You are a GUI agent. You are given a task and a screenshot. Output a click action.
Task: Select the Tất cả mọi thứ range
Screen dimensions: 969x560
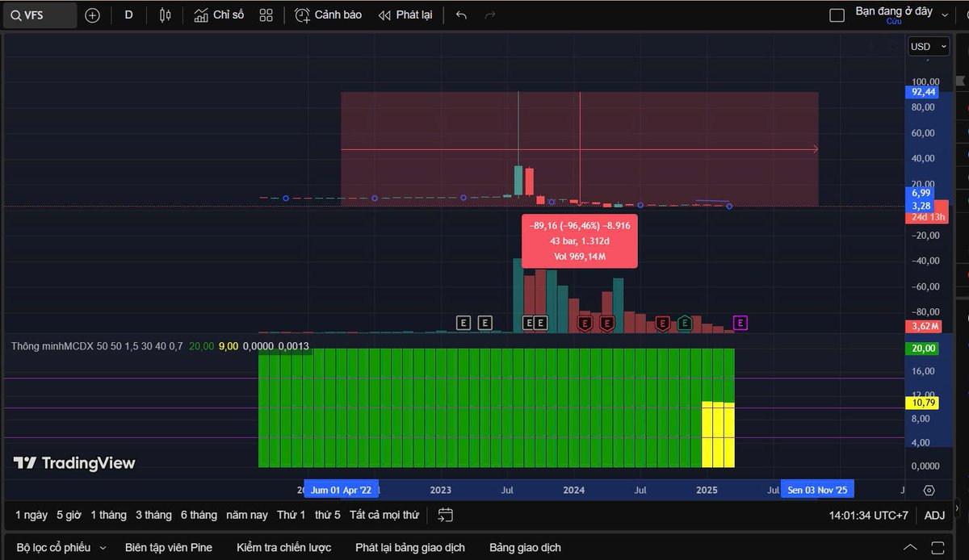pyautogui.click(x=384, y=515)
